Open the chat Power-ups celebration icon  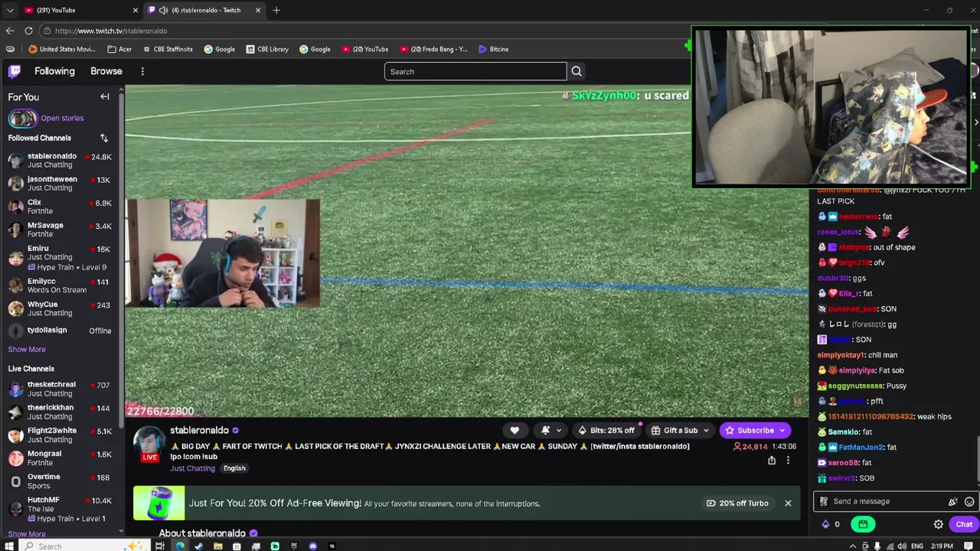pos(953,501)
